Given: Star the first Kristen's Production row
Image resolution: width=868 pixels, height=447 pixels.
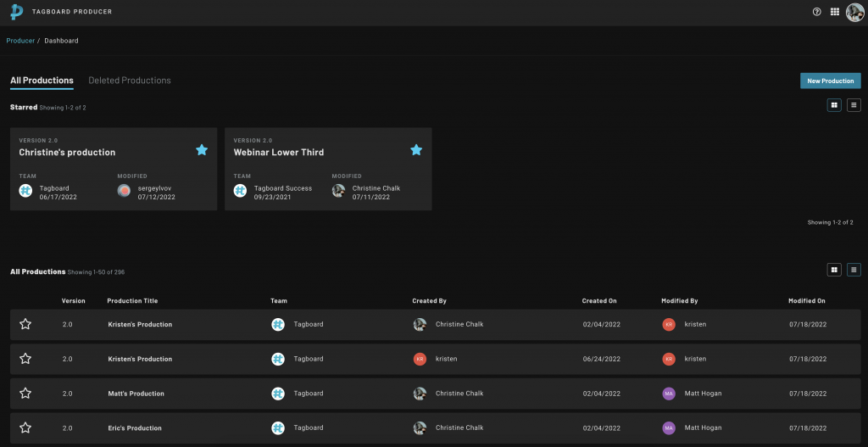Looking at the screenshot, I should pyautogui.click(x=25, y=324).
